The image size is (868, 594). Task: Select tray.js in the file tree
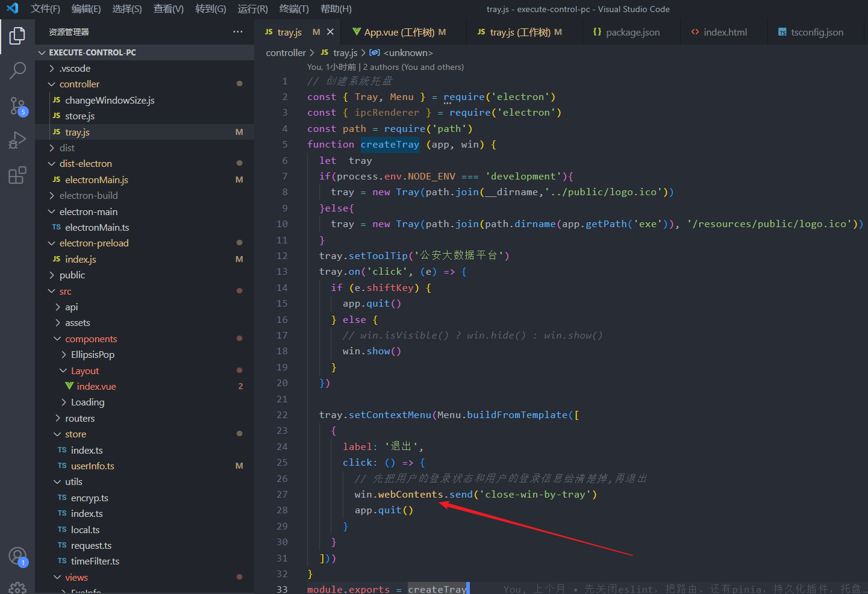click(145, 133)
